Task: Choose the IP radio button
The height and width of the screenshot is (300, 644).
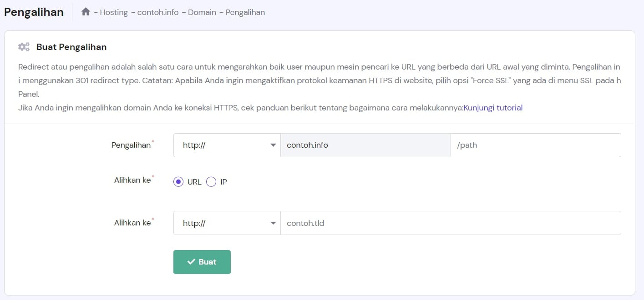Action: pyautogui.click(x=211, y=182)
